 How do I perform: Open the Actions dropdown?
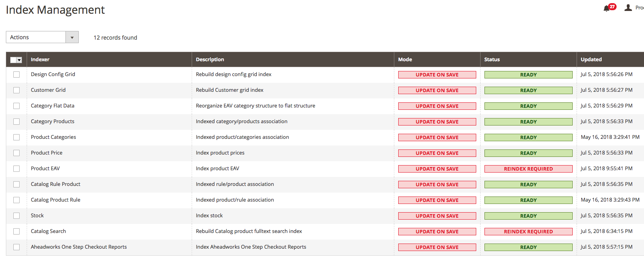click(x=42, y=37)
